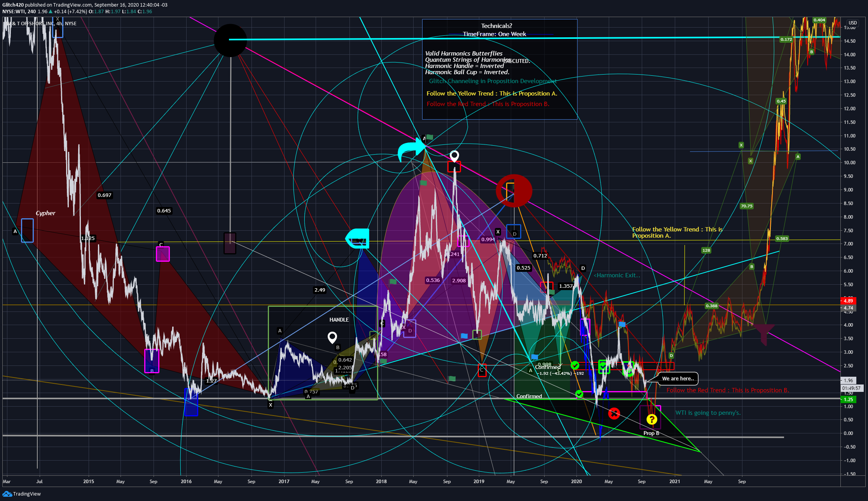Click the 'Glitch420' author name
This screenshot has height=501, width=868.
pos(13,5)
